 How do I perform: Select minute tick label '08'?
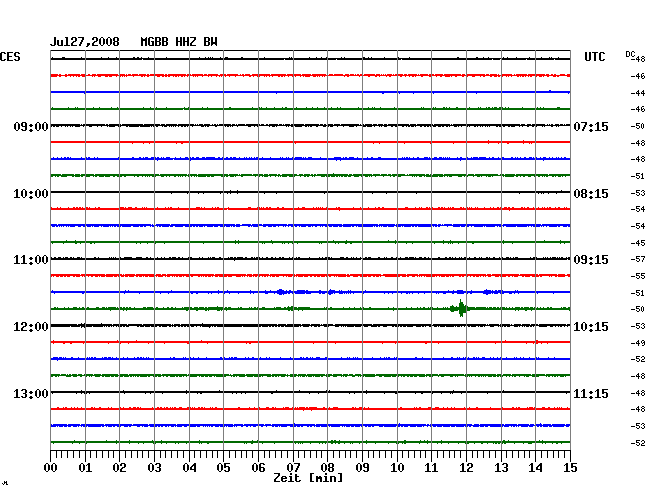pos(327,468)
